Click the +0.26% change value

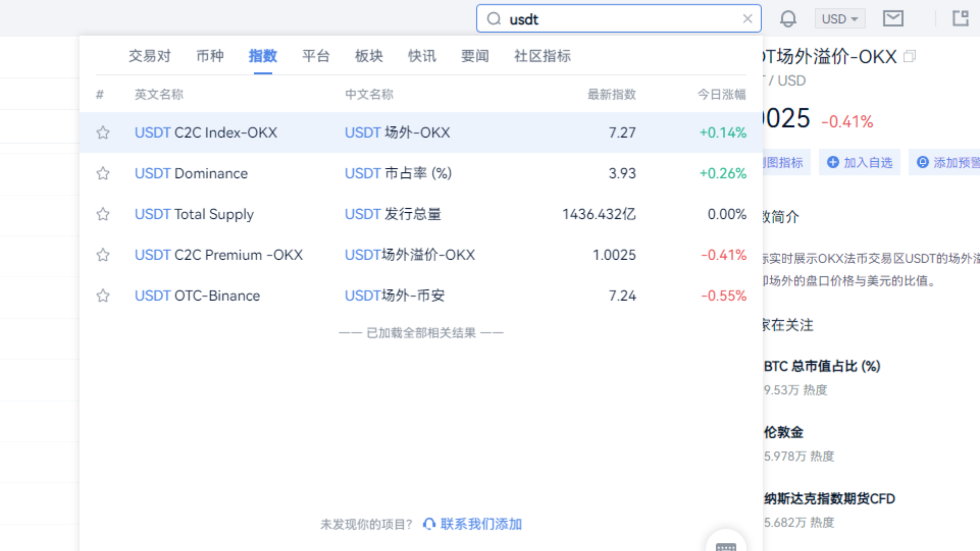tap(723, 173)
